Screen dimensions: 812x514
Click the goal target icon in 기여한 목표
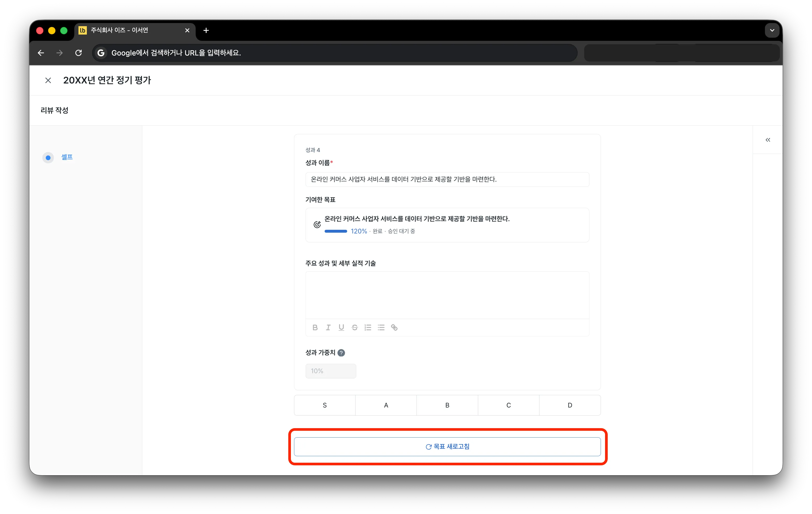(317, 225)
